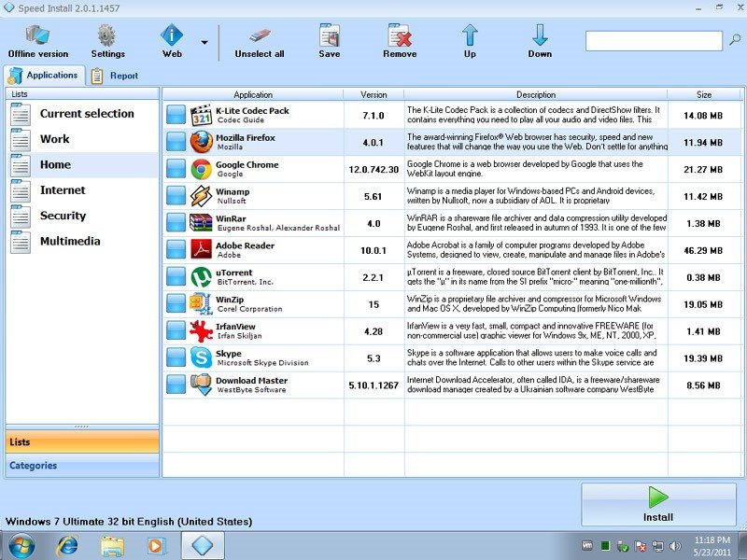Save the current list
This screenshot has height=560, width=747.
(330, 42)
